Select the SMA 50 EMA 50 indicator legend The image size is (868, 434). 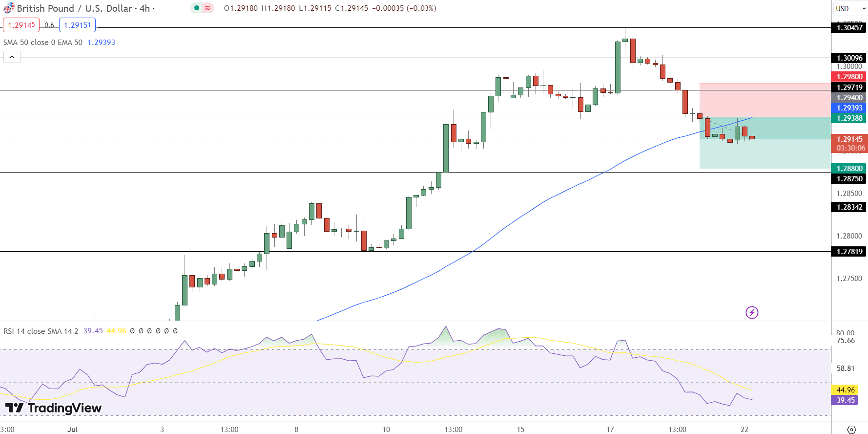click(43, 43)
